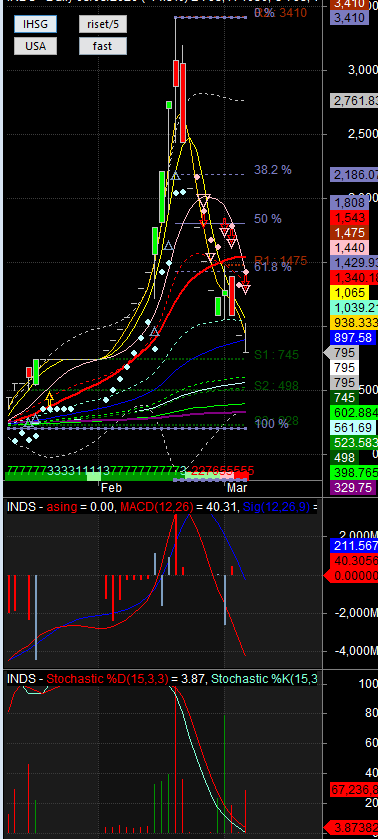Select the Stochastic %D(15,3,3) = 3.87 title
This screenshot has height=839, width=378.
(x=126, y=678)
